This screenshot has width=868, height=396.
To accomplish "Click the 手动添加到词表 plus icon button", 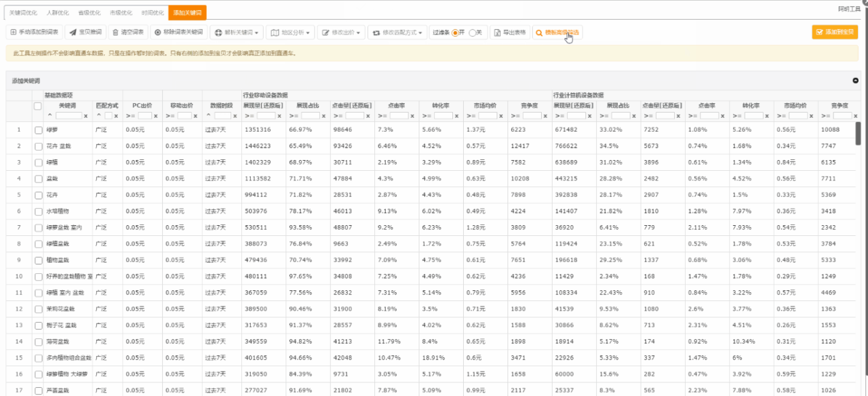I will coord(14,33).
